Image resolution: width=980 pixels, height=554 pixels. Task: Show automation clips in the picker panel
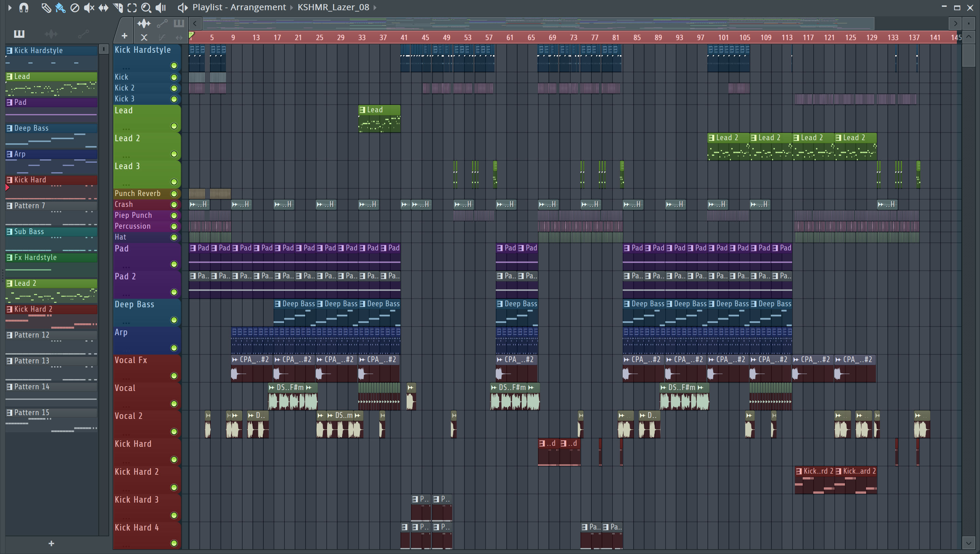[x=83, y=34]
